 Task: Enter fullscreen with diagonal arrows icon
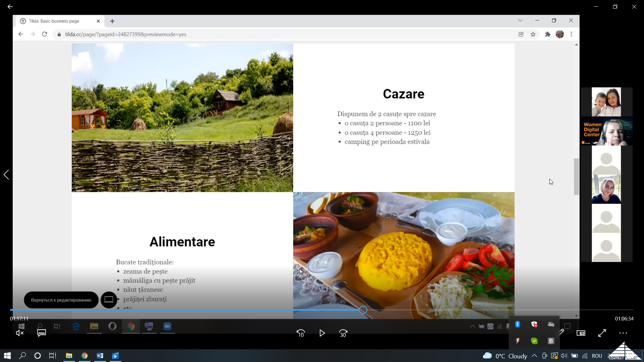602,333
